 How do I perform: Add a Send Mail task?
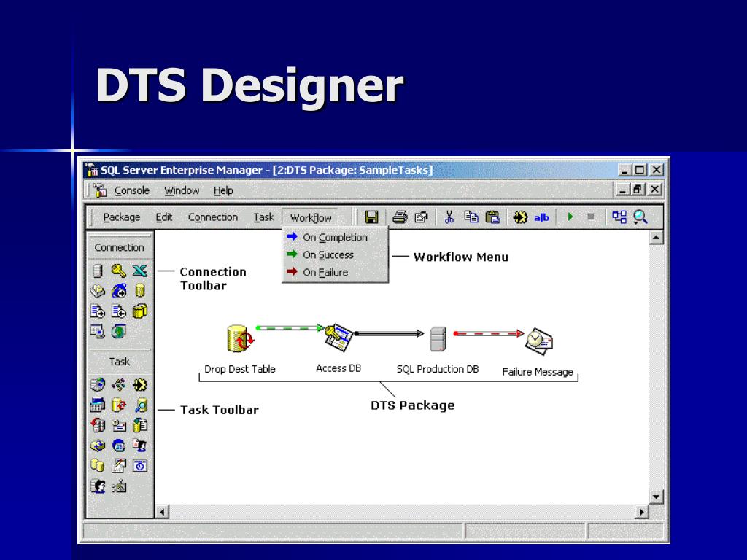pos(119,425)
